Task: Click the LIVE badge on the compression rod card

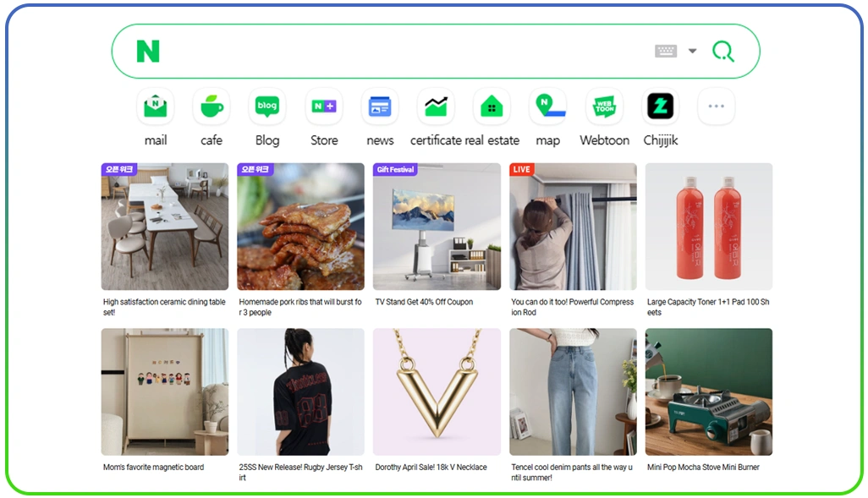Action: (x=521, y=169)
